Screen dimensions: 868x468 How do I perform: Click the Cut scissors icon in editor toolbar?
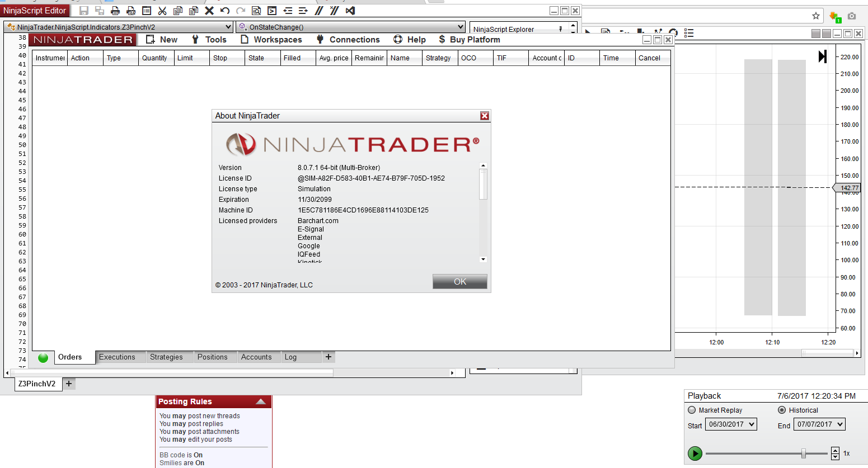tap(162, 11)
